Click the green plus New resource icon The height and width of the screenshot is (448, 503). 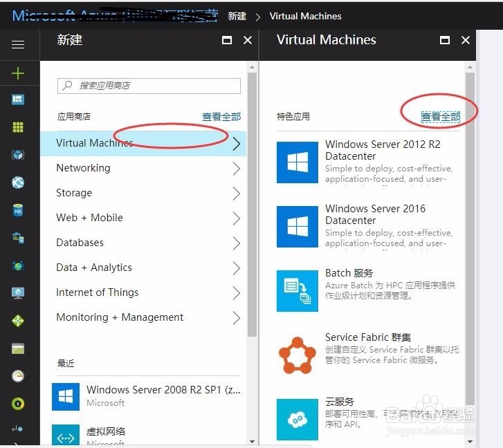[x=18, y=73]
